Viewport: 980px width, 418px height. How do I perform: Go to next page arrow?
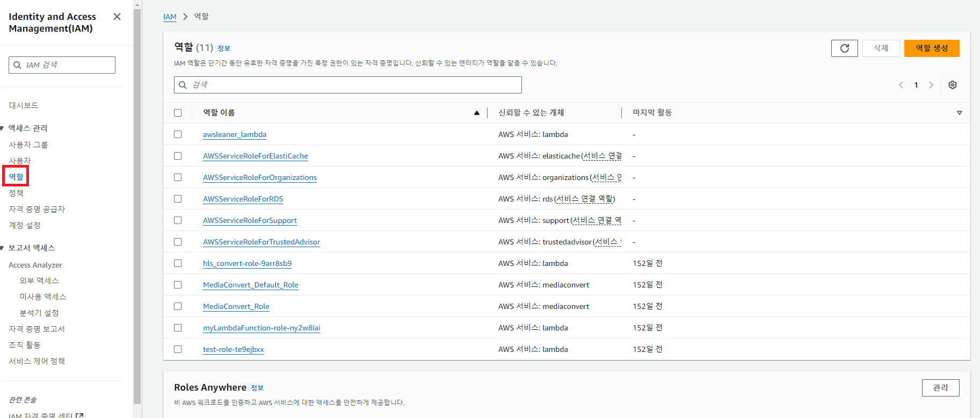pyautogui.click(x=931, y=85)
